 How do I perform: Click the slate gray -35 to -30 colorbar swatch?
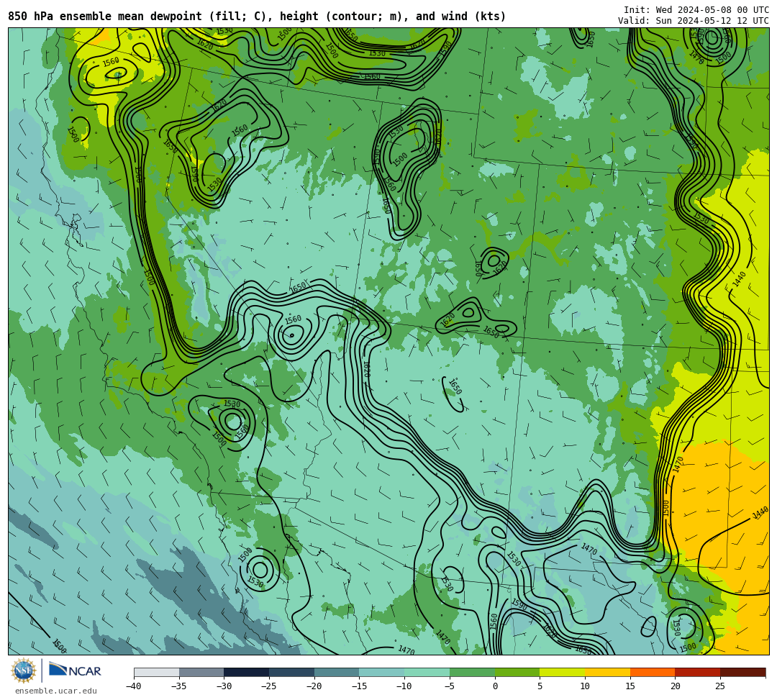tap(201, 672)
